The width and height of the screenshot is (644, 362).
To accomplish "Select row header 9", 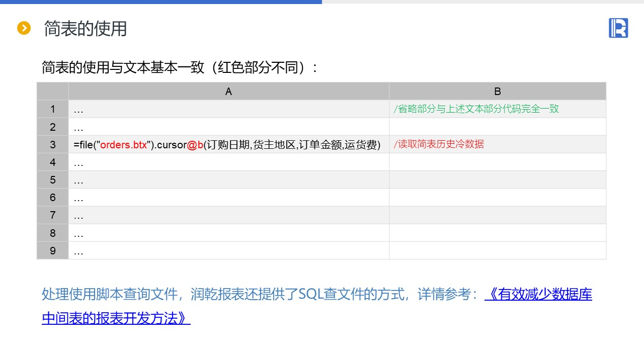I will [52, 250].
